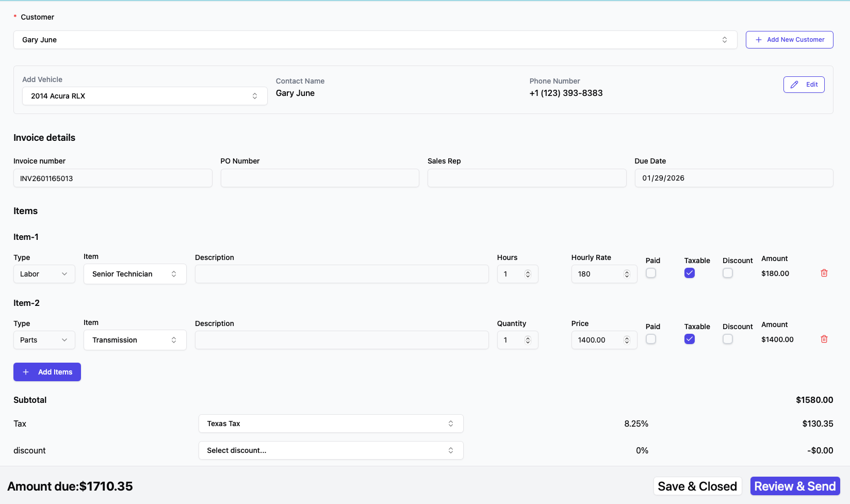Open the Texas Tax dropdown
This screenshot has width=850, height=504.
(x=331, y=424)
